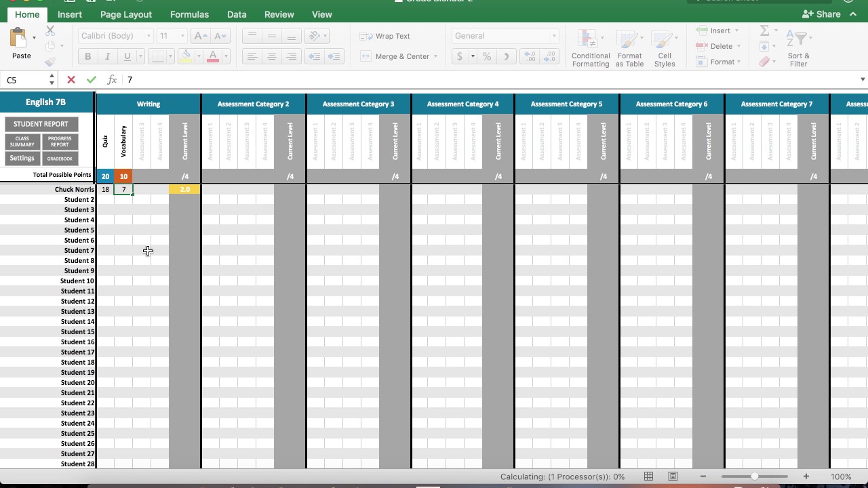The width and height of the screenshot is (868, 488).
Task: Align text to middle of cell
Action: 271,36
